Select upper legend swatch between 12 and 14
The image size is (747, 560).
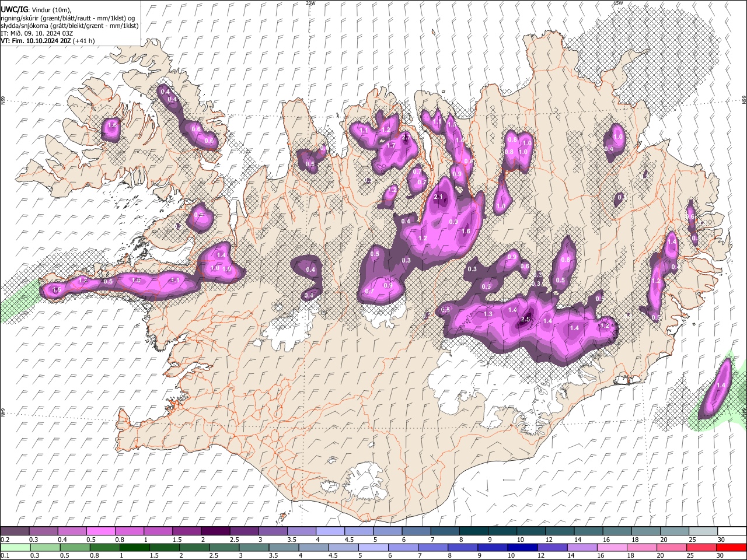pos(560,531)
